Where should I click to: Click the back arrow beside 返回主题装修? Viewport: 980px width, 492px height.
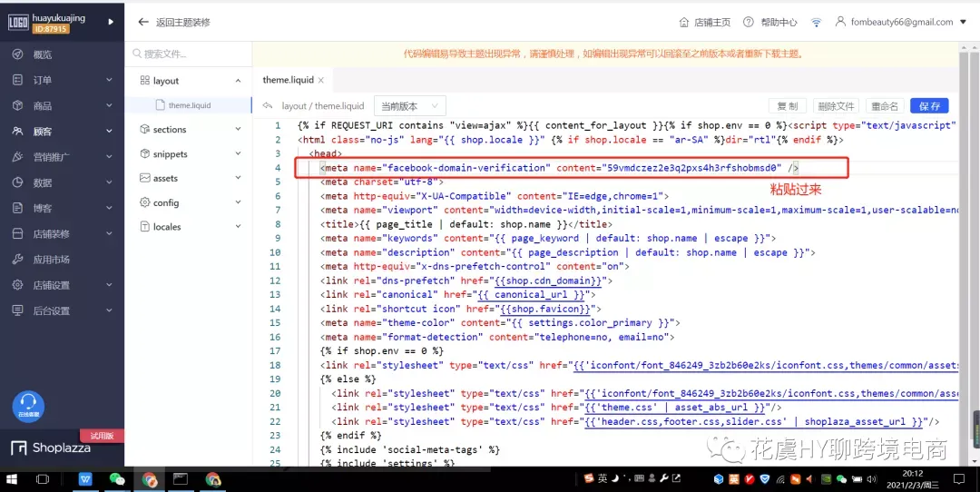pos(143,22)
